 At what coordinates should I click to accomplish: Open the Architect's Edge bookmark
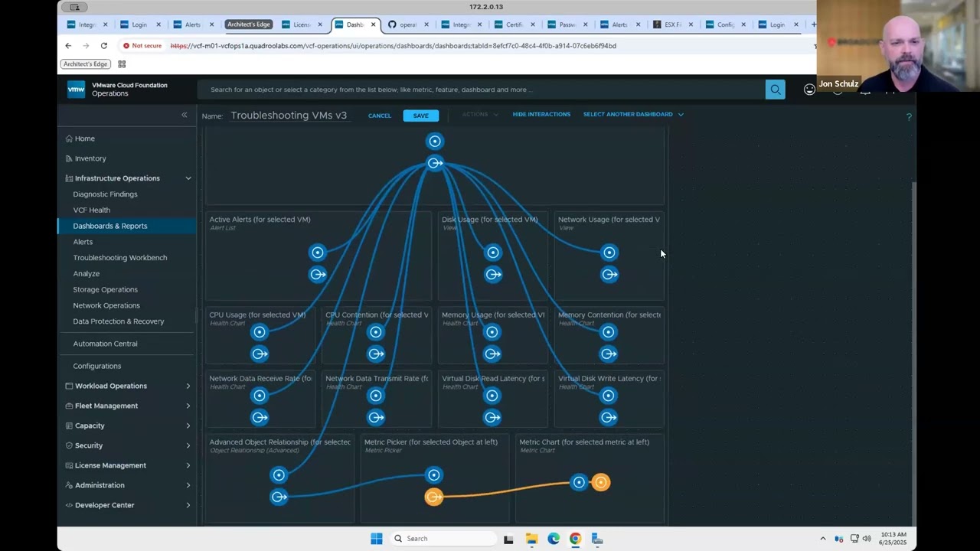click(x=85, y=64)
